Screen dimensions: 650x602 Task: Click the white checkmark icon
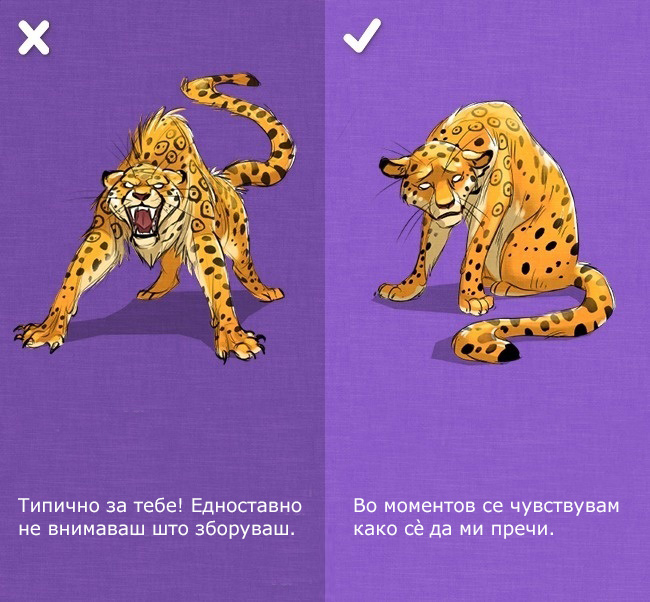pyautogui.click(x=362, y=36)
